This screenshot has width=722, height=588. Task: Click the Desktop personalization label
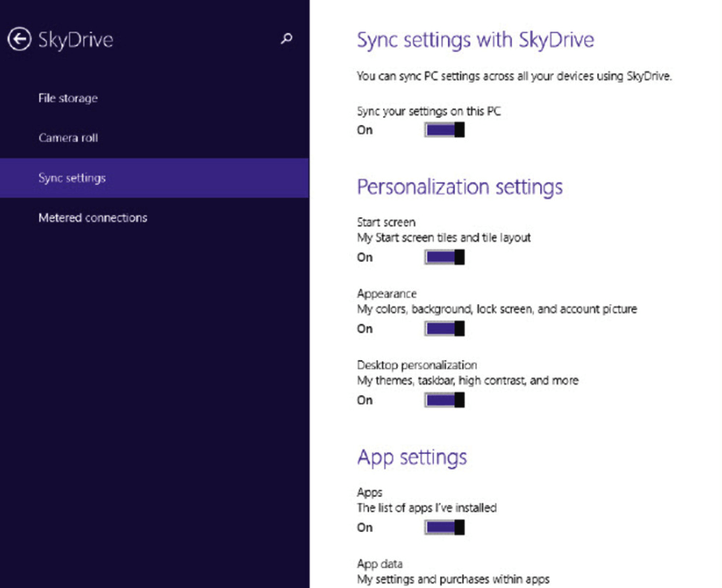click(x=417, y=365)
